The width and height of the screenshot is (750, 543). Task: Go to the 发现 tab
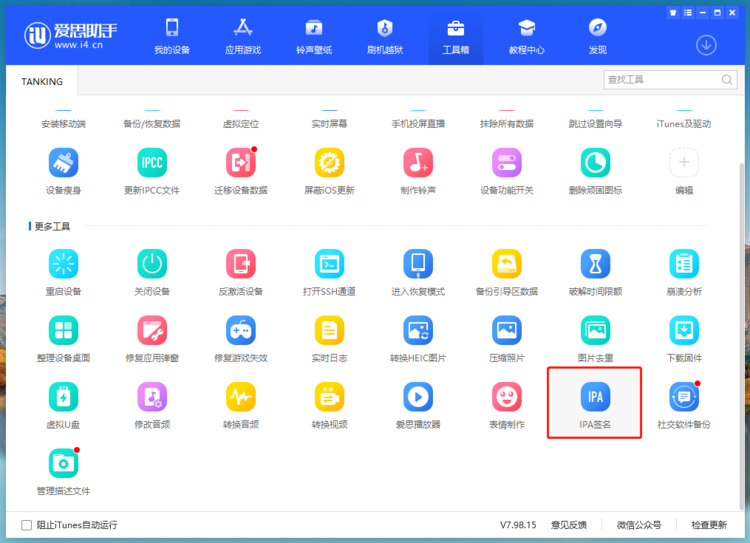click(597, 36)
